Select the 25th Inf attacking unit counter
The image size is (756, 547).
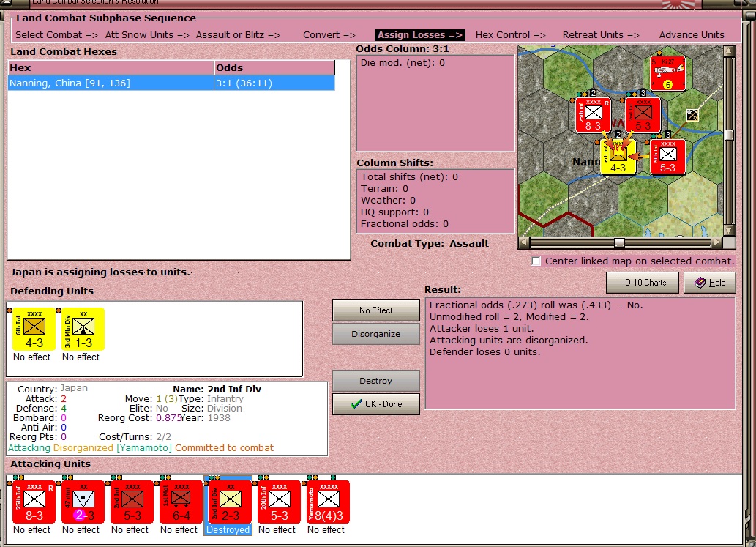tap(34, 502)
